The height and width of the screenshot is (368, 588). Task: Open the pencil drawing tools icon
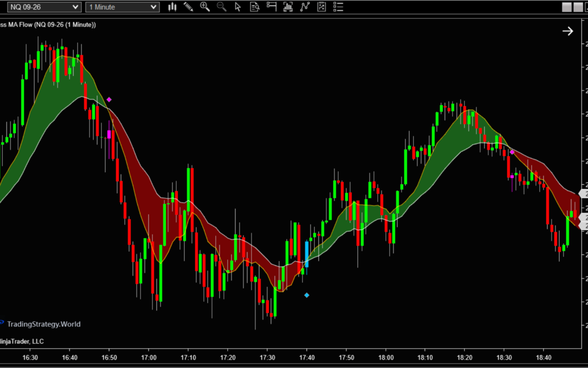188,7
